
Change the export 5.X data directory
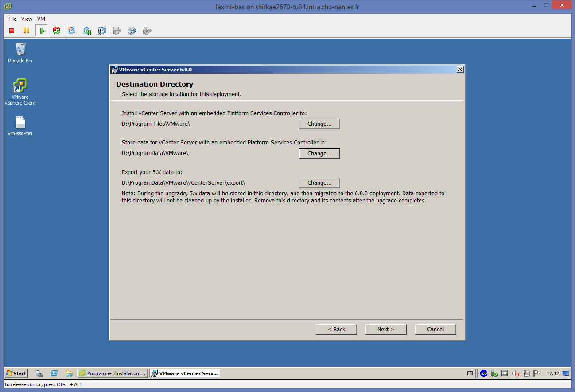(x=319, y=183)
